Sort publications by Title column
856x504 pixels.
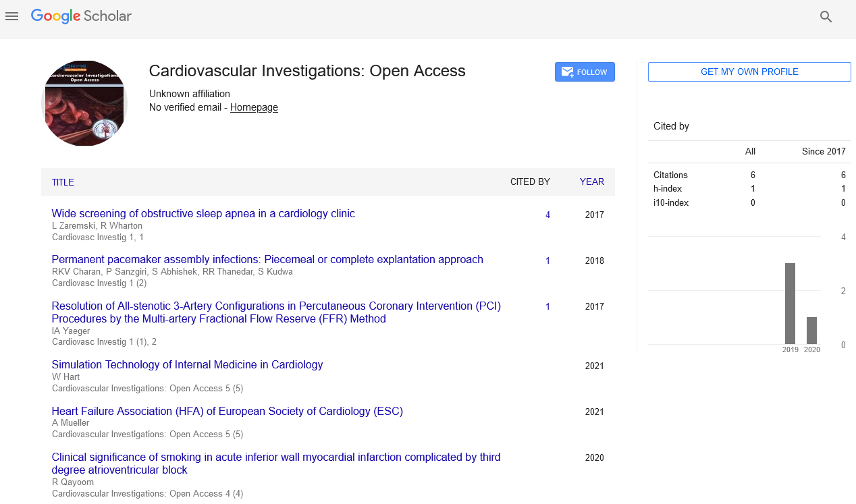[x=63, y=182]
